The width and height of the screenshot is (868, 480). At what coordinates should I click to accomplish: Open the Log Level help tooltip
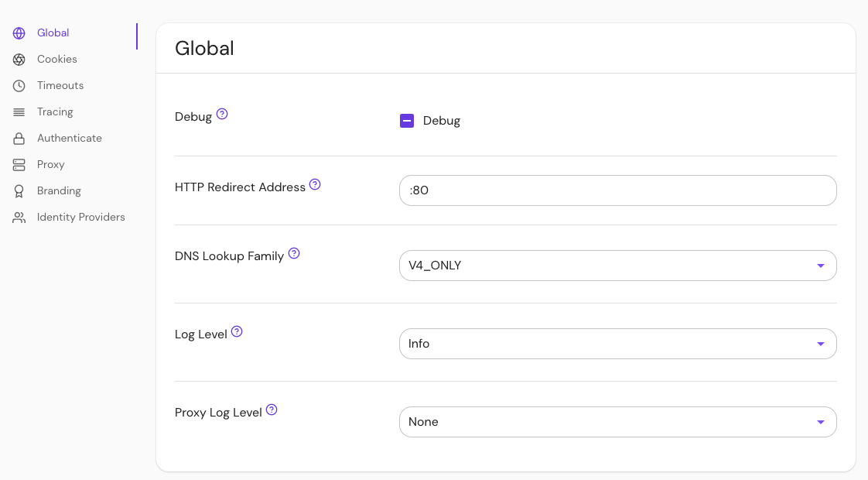[x=237, y=331]
